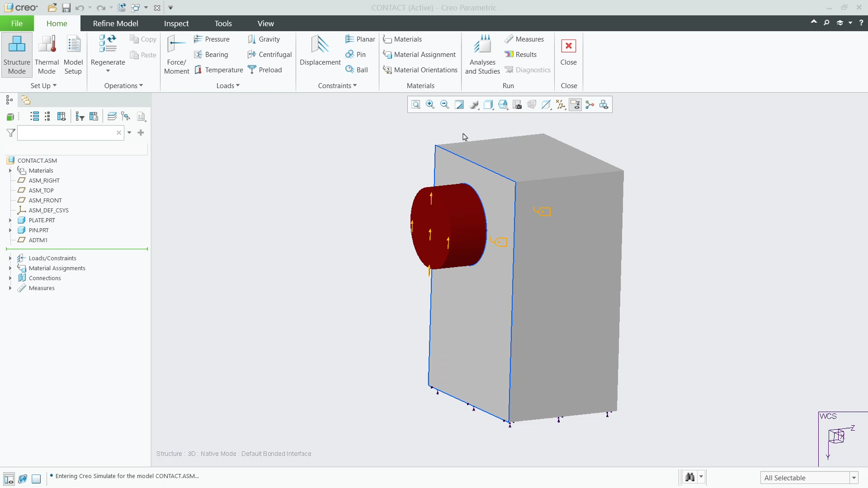Select the Pressure load tool
The height and width of the screenshot is (488, 868).
(212, 39)
